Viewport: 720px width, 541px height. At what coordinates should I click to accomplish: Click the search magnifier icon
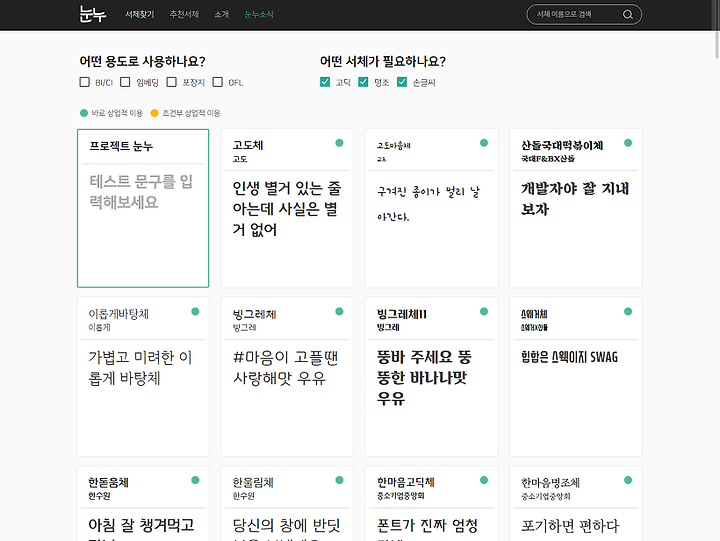click(x=627, y=15)
